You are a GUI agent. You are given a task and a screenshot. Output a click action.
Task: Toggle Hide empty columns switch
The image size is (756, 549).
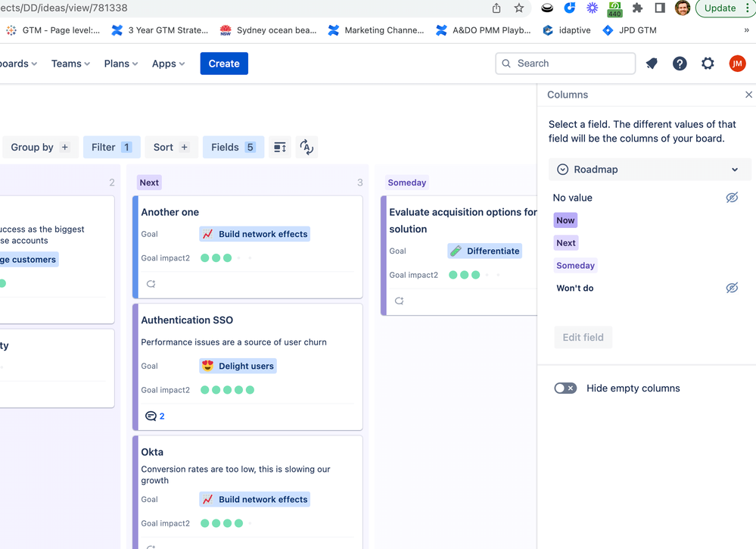[x=565, y=388]
